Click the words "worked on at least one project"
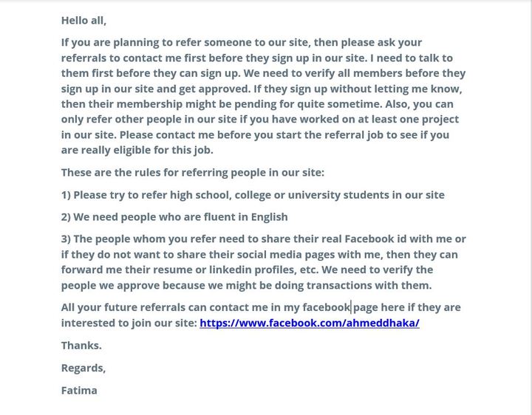532x415 pixels. [379, 120]
